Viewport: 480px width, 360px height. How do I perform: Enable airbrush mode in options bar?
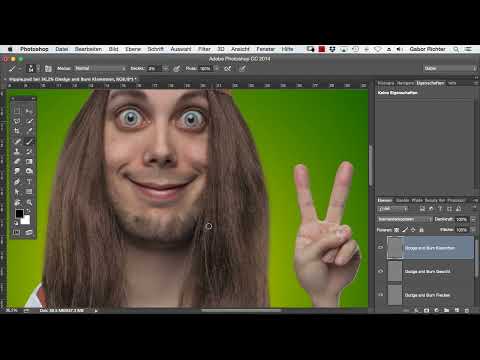tap(228, 69)
